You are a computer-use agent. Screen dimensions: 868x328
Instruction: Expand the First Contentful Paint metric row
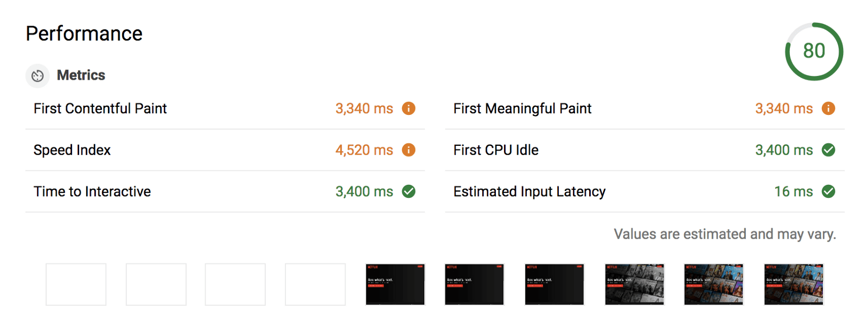100,108
